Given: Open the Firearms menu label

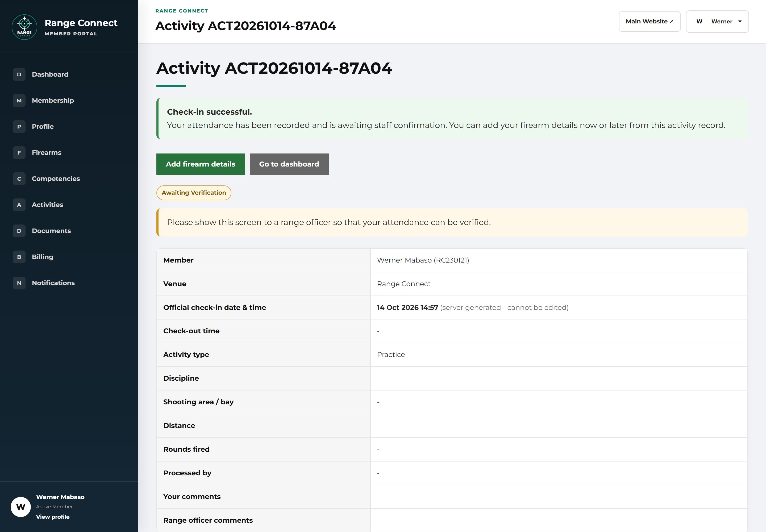Looking at the screenshot, I should (46, 152).
